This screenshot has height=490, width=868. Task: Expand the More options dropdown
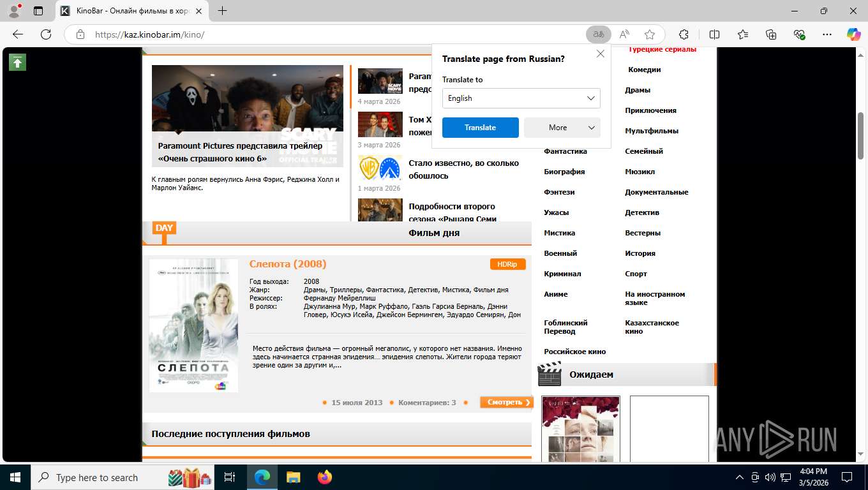click(562, 128)
